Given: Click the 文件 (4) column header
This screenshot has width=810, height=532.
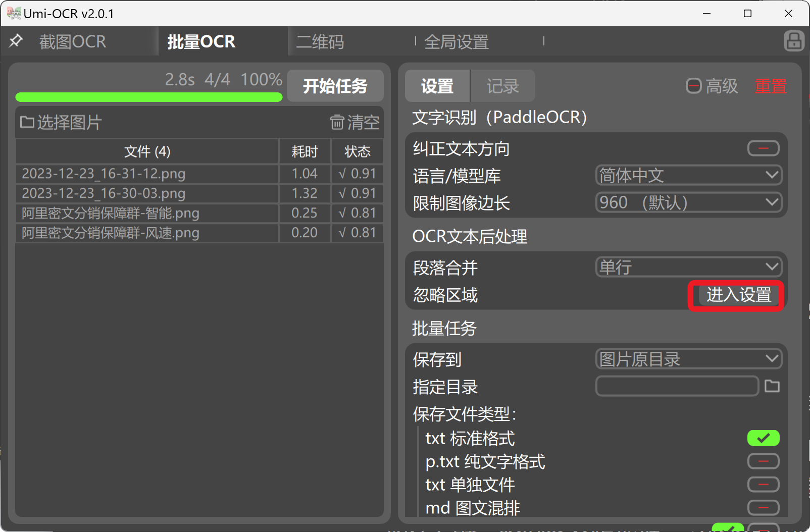Looking at the screenshot, I should click(147, 151).
